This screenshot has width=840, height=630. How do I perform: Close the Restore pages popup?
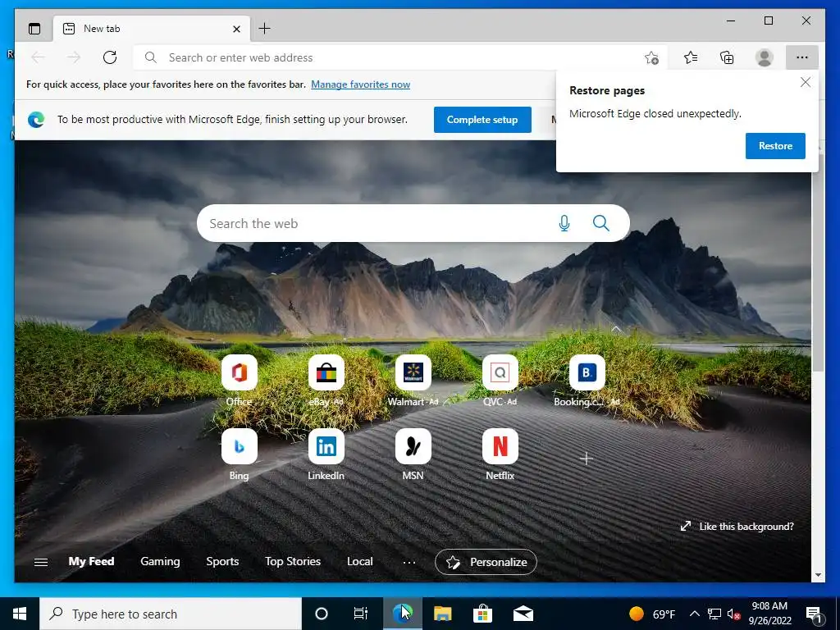click(806, 82)
